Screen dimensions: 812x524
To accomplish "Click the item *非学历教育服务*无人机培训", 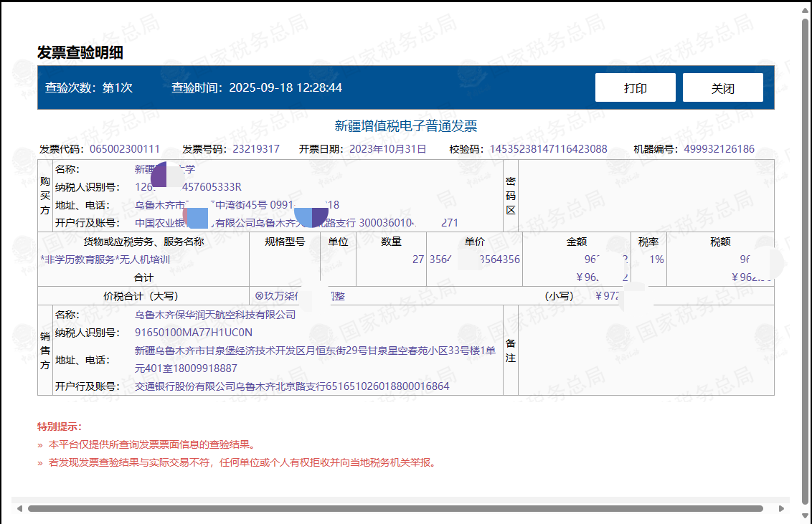I will 105,259.
